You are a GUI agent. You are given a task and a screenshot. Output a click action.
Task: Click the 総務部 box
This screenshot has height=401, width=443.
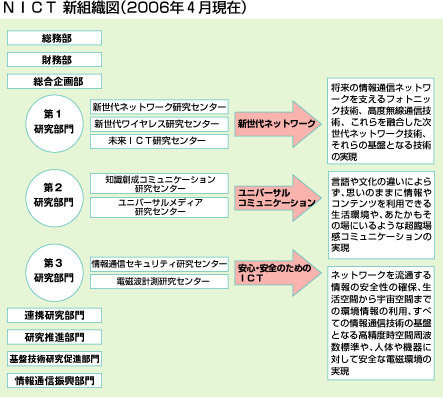pyautogui.click(x=54, y=38)
